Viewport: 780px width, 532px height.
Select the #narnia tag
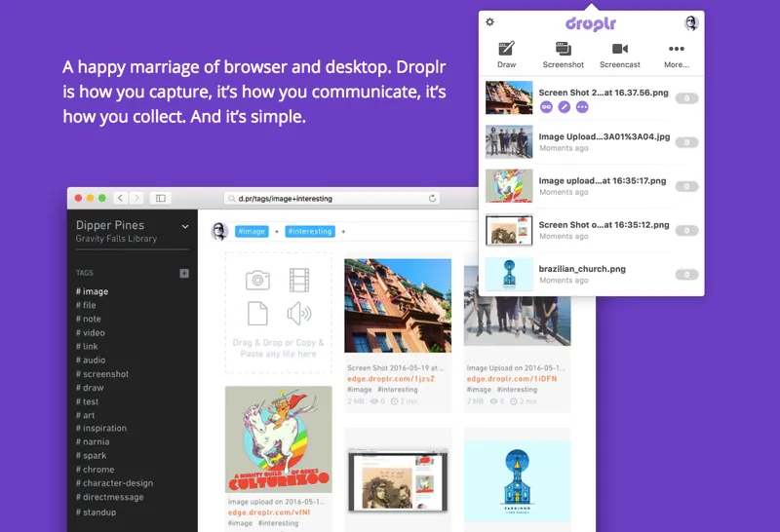pyautogui.click(x=93, y=442)
